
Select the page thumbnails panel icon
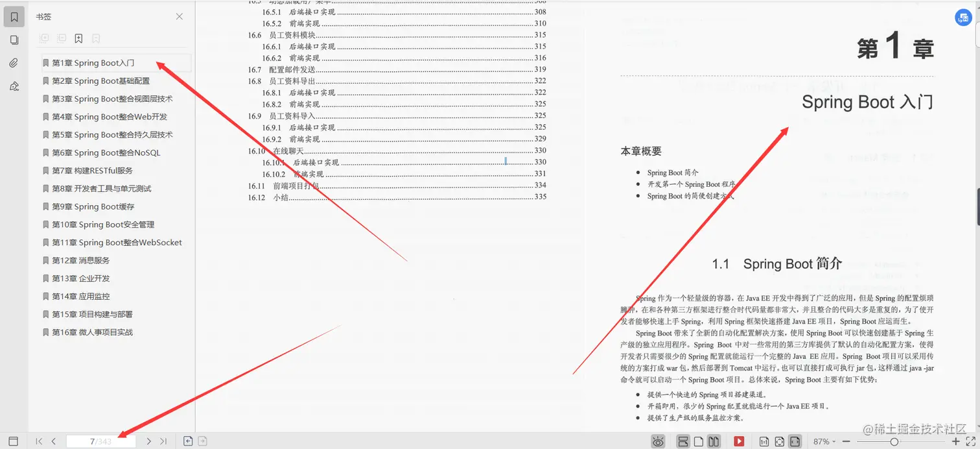click(x=14, y=40)
